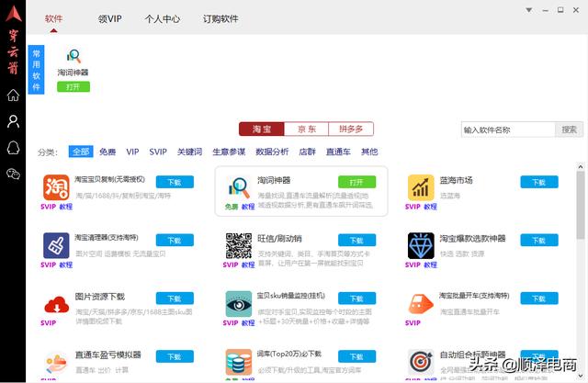Open the 订购软件 tab
Screen dimensions: 588x383
click(220, 18)
